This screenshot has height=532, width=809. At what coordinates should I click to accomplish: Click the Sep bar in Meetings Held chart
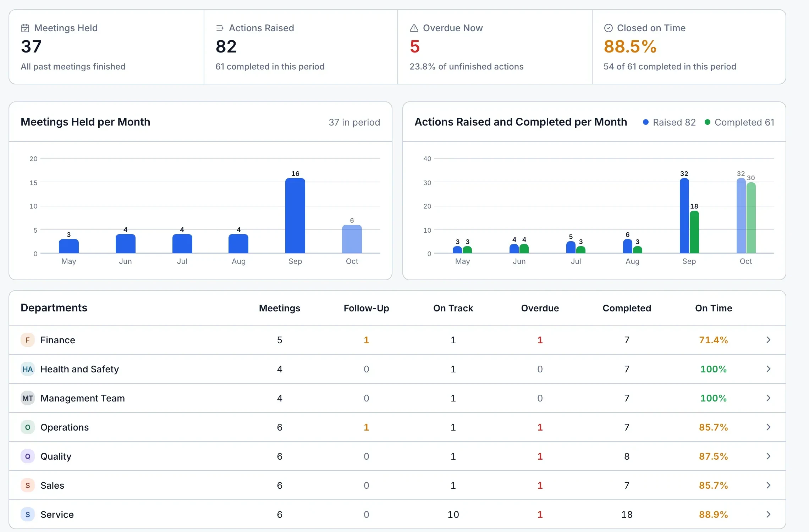tap(295, 216)
